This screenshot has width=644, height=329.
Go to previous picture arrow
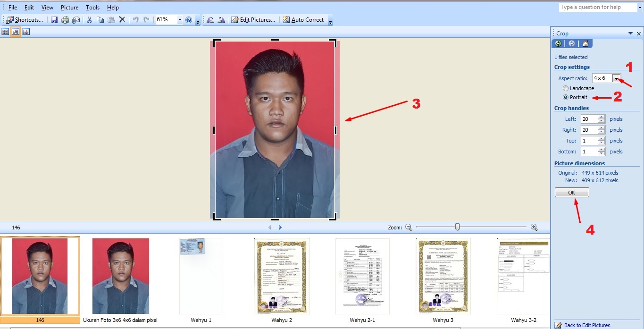pos(270,228)
